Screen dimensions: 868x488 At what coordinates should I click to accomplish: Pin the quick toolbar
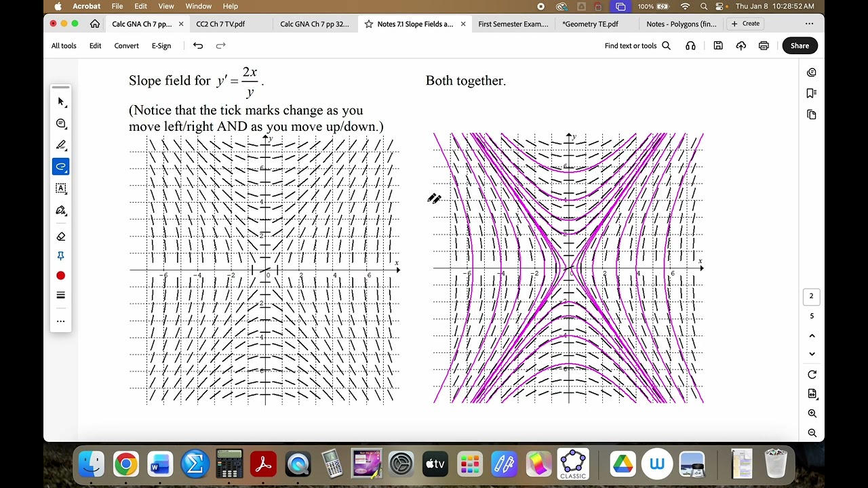click(61, 256)
